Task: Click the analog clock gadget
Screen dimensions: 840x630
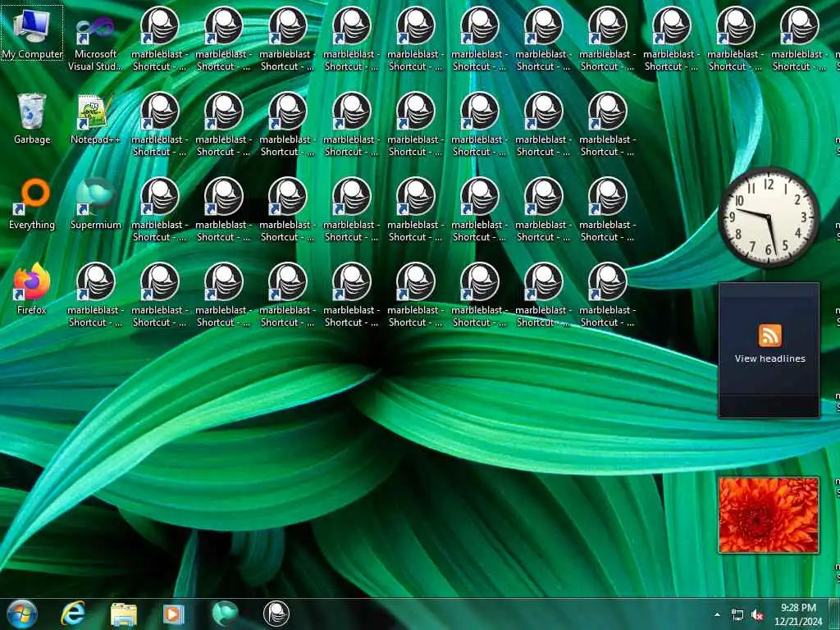Action: [769, 217]
